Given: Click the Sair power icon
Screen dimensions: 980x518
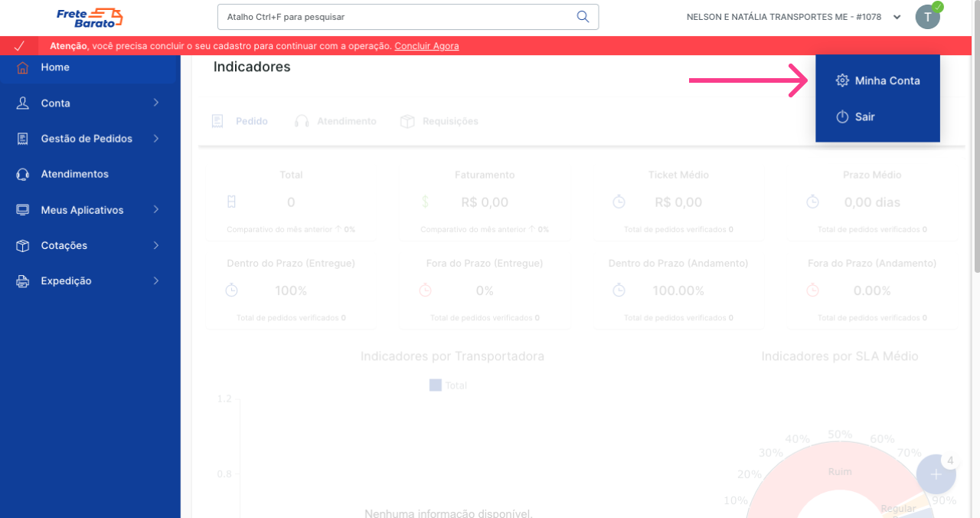Looking at the screenshot, I should tap(842, 117).
